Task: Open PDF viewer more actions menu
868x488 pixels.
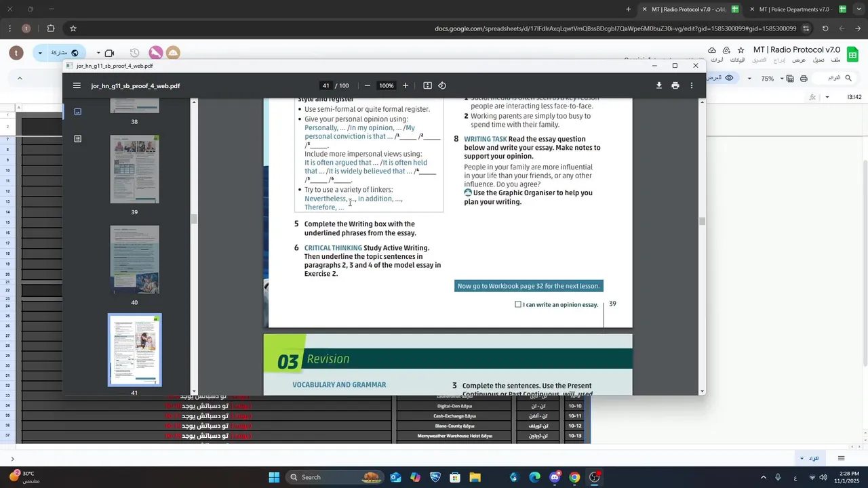Action: (x=692, y=85)
